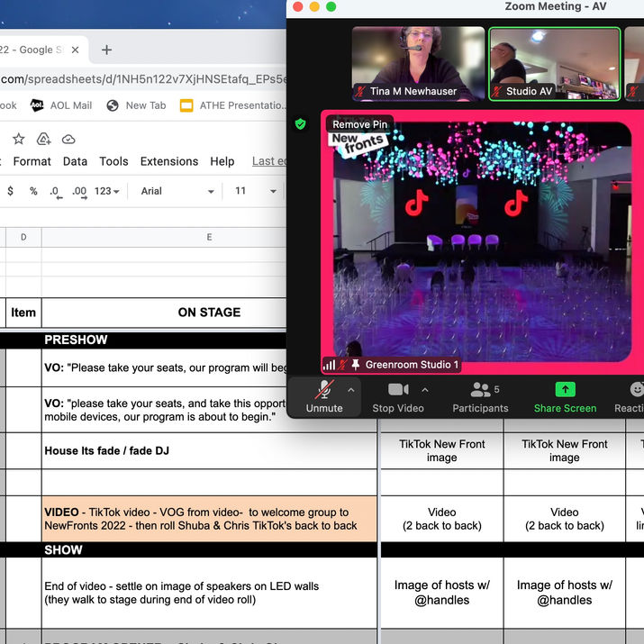Click PRESHOW section row

[143, 340]
